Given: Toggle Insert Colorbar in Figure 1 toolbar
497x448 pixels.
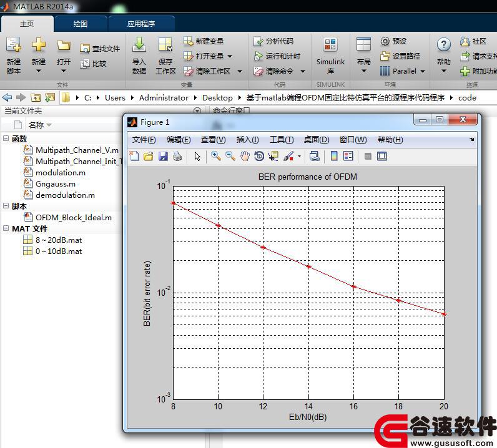Looking at the screenshot, I should [334, 156].
